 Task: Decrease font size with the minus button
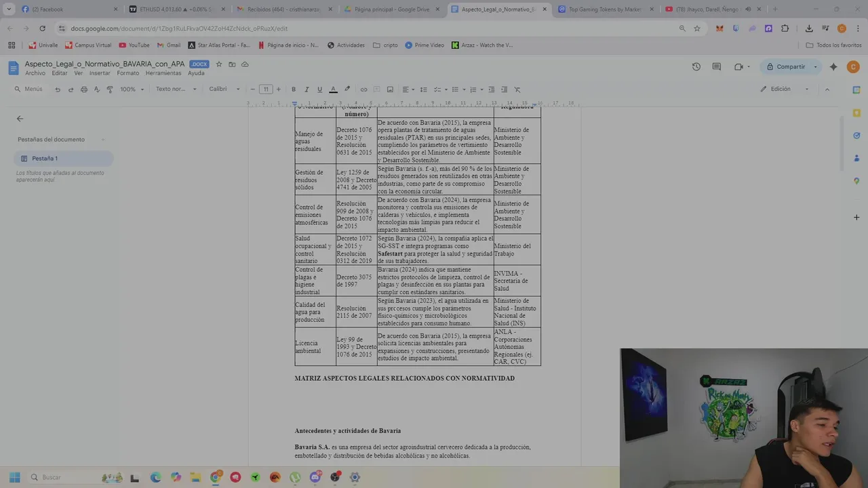[253, 89]
